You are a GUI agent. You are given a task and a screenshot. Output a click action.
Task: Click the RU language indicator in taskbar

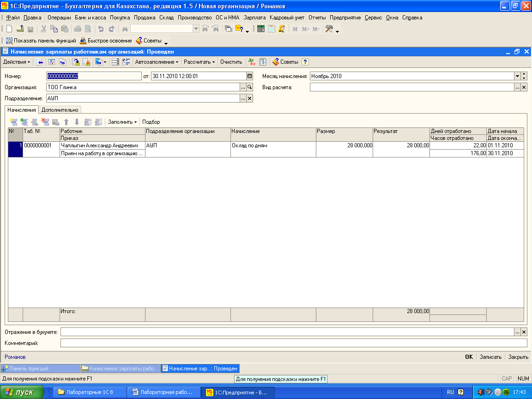pos(450,392)
